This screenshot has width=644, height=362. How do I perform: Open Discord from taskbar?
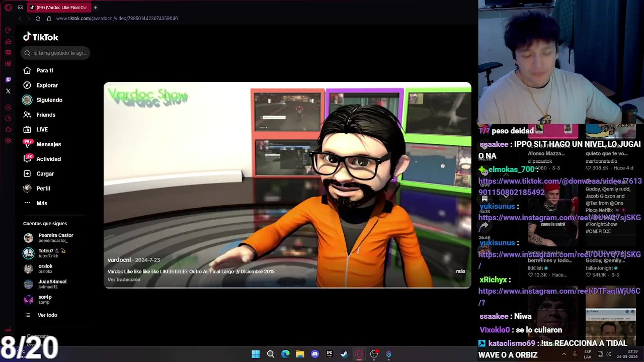pyautogui.click(x=315, y=354)
